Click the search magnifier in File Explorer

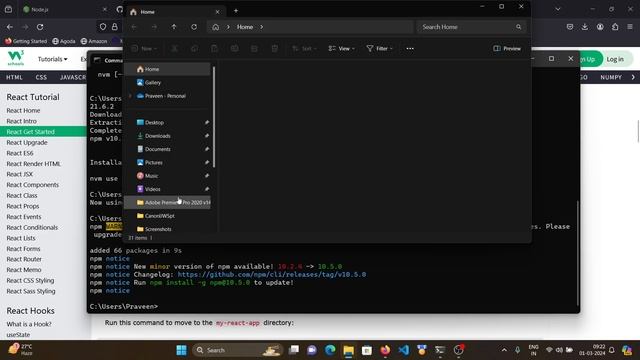pyautogui.click(x=518, y=27)
